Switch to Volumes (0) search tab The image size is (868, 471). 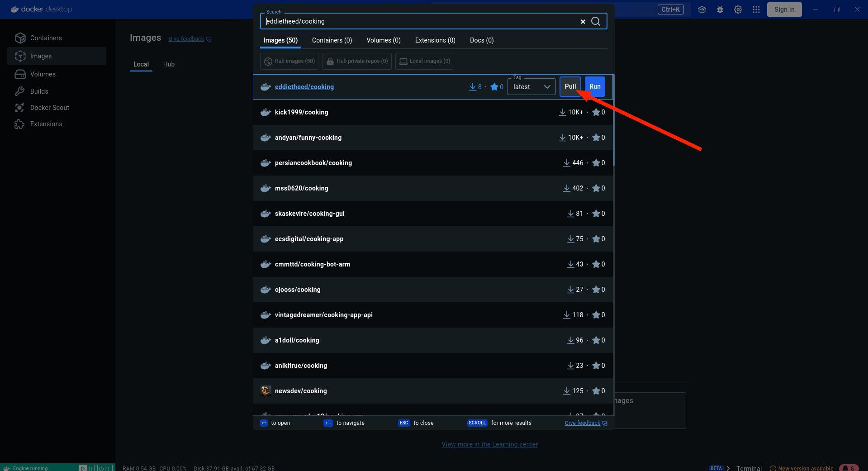(x=384, y=40)
